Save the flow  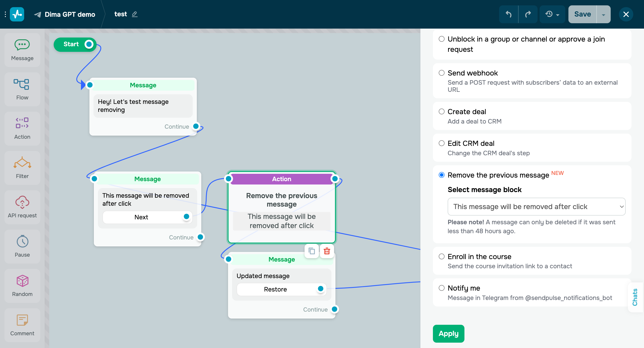pos(582,14)
